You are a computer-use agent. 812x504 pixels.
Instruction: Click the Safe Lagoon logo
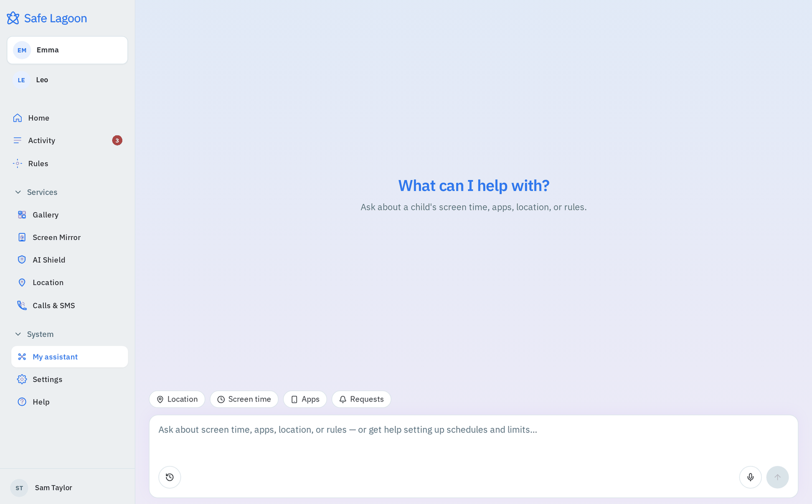[47, 18]
